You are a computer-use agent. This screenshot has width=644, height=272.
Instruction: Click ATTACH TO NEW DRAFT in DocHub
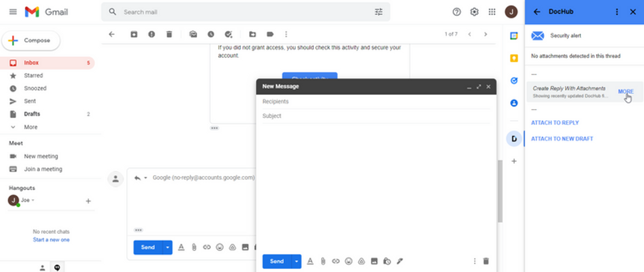[562, 139]
